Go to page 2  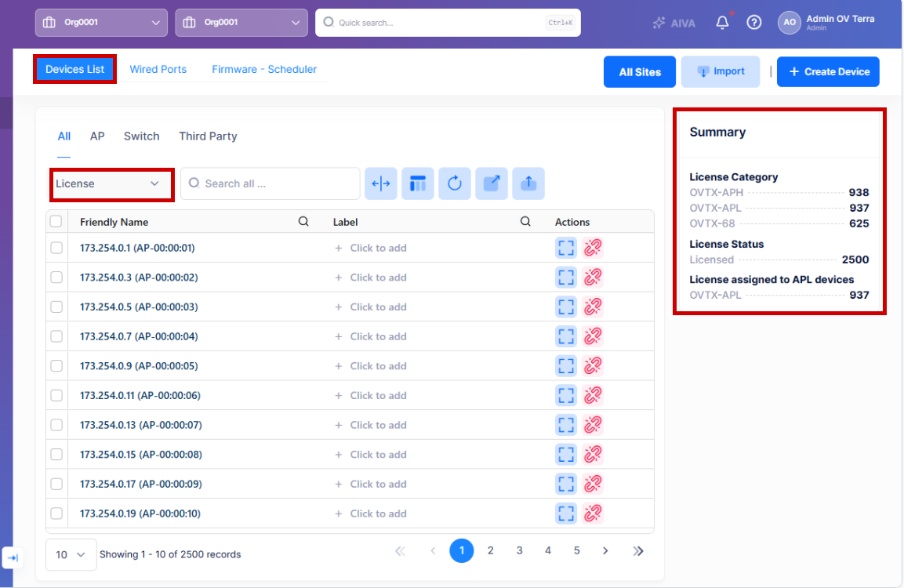coord(490,550)
